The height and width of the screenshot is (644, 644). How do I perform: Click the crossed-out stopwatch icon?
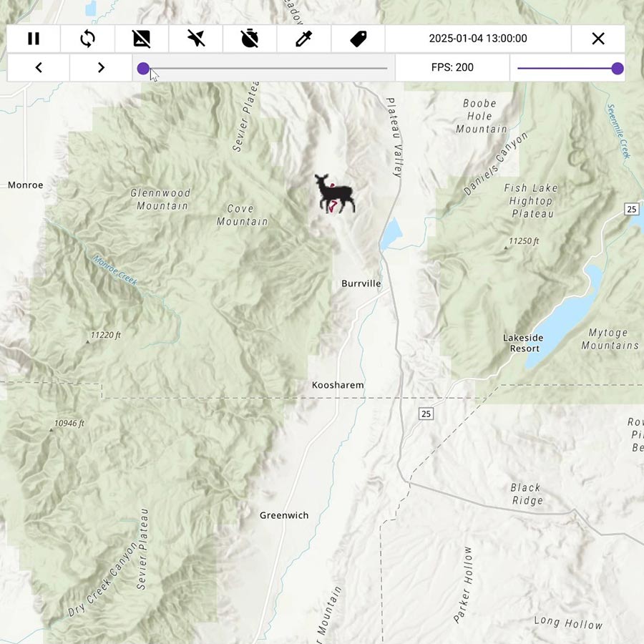pyautogui.click(x=249, y=39)
